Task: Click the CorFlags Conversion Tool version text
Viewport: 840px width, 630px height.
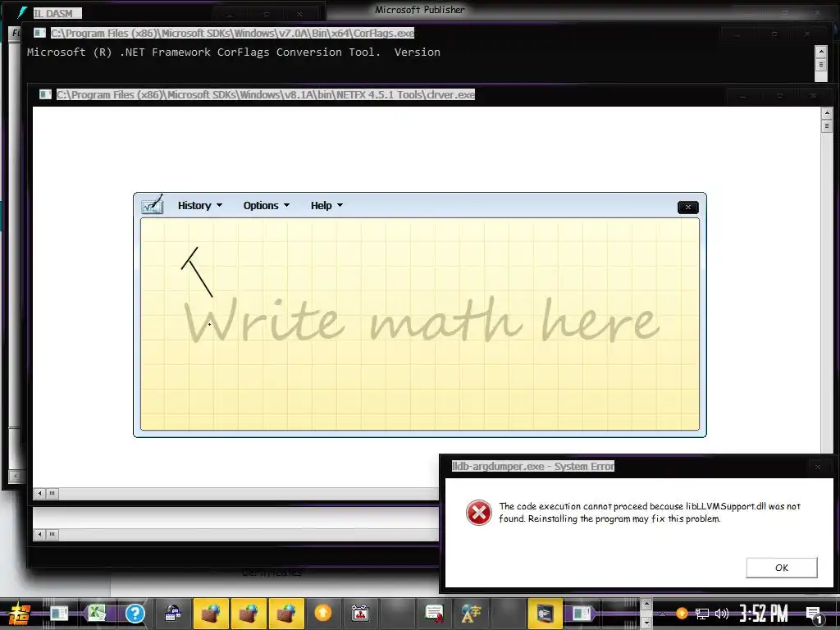Action: pyautogui.click(x=234, y=52)
